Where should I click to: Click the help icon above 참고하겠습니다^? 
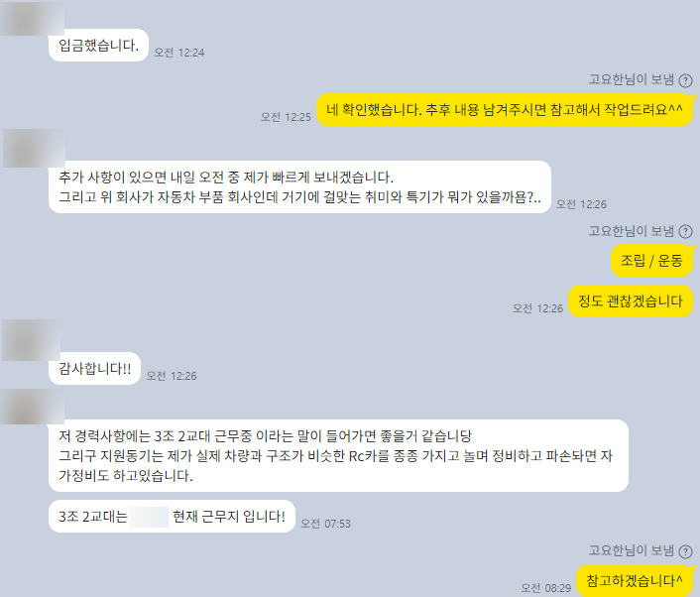tap(685, 552)
